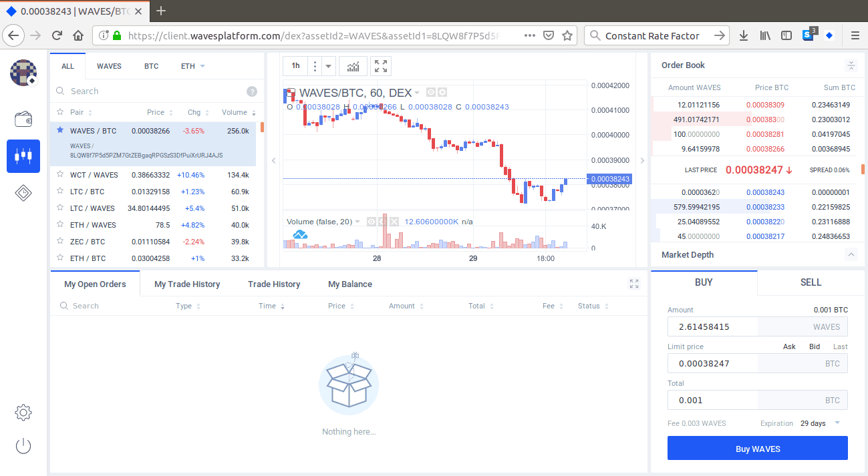Click the pair Search field
This screenshot has width=868, height=476.
click(150, 91)
